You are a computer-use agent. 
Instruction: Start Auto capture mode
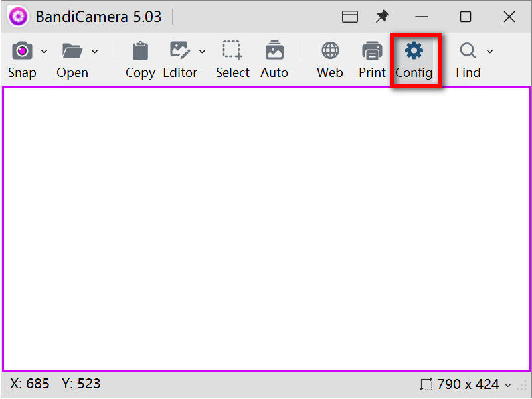click(x=274, y=50)
